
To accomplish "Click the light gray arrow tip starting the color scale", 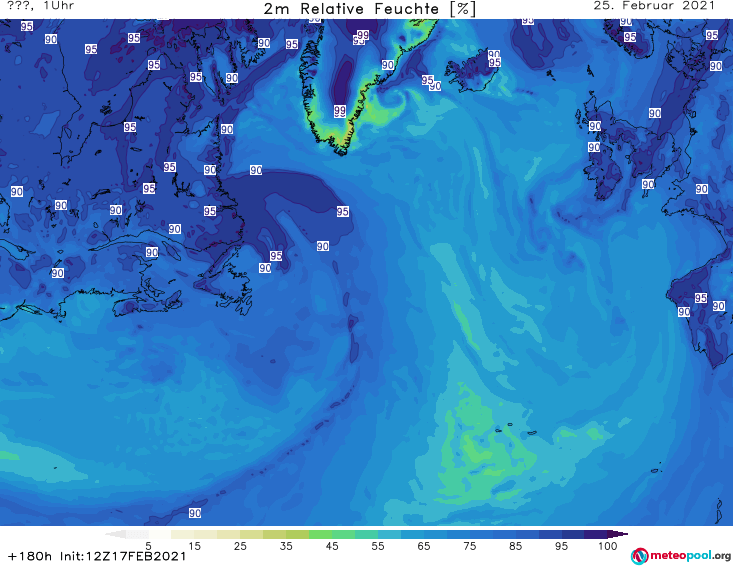I will (x=116, y=534).
